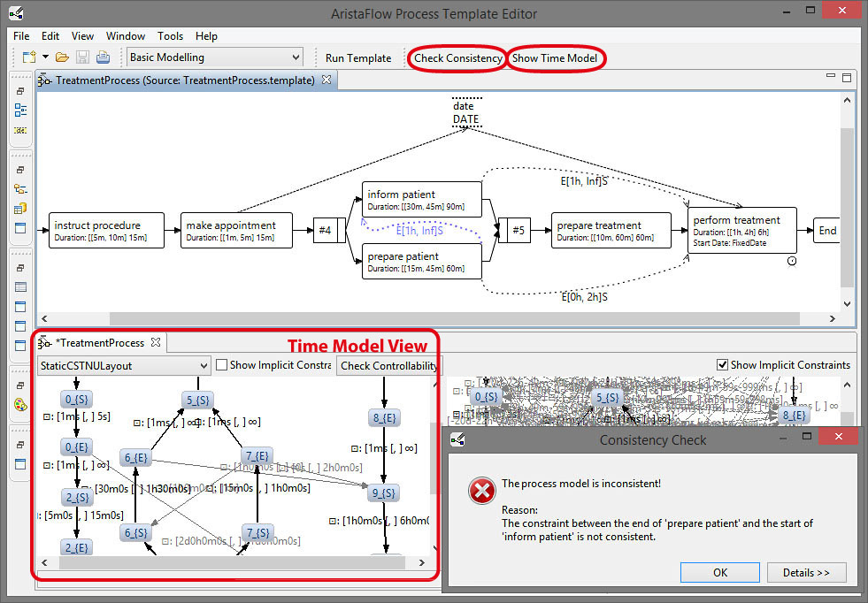
Task: Enable Show Implicit Constra checkbox in time model view
Action: (221, 365)
